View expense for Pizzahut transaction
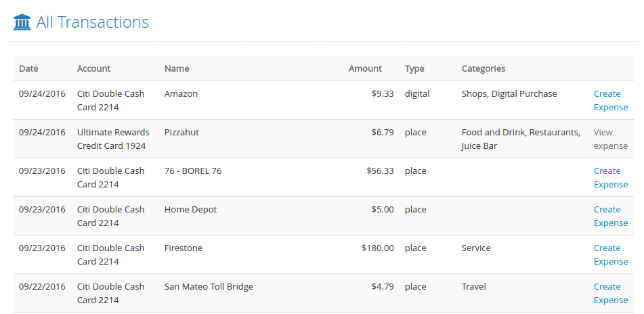The image size is (644, 314). click(610, 139)
